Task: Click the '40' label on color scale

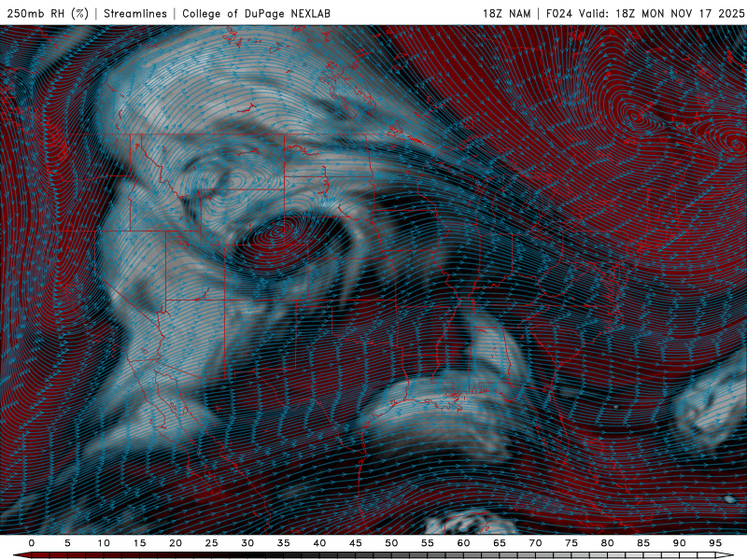Action: coord(319,543)
